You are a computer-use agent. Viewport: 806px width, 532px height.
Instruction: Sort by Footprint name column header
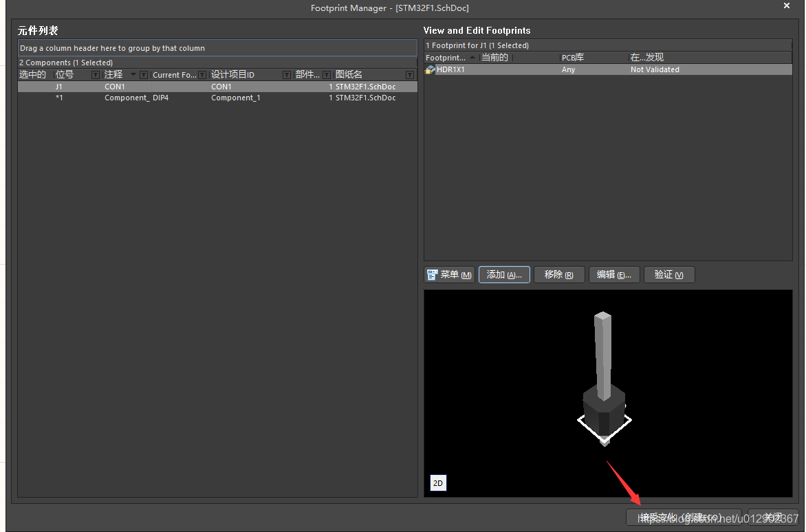click(x=447, y=58)
